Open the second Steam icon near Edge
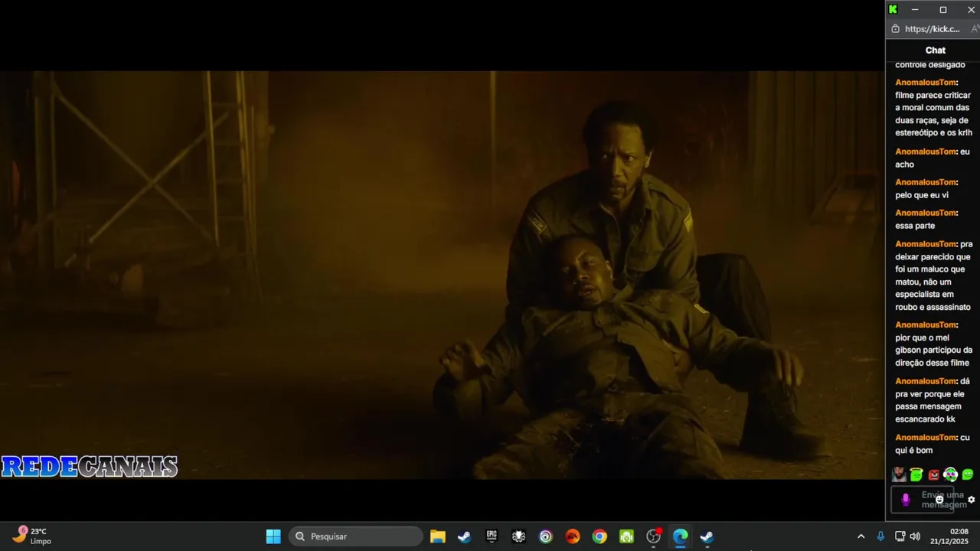The width and height of the screenshot is (980, 551). click(707, 536)
